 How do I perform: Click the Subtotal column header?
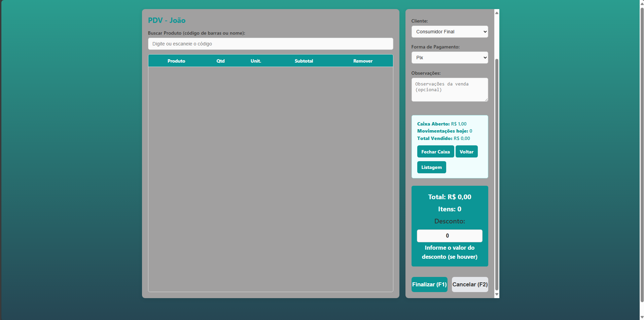click(x=304, y=61)
